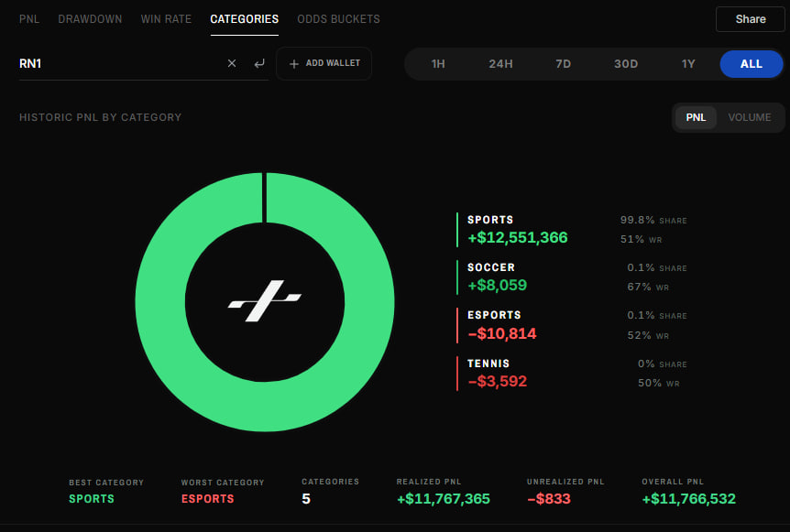Select the Esports category legend label
Viewport: 790px width, 532px height.
[x=494, y=315]
